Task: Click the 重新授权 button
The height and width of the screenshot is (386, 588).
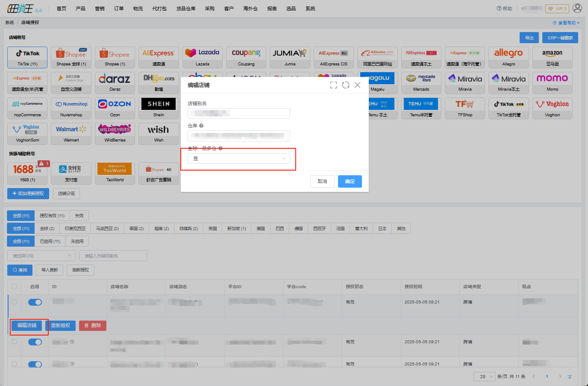Action: point(61,325)
